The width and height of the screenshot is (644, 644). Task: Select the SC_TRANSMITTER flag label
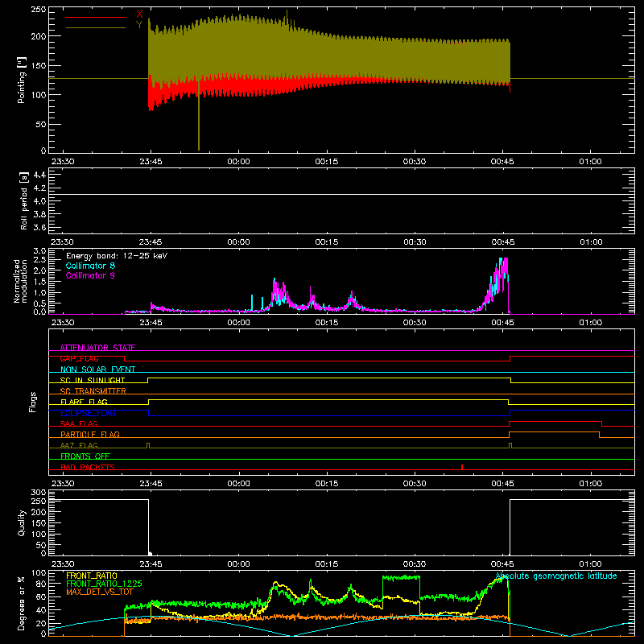[x=93, y=390]
